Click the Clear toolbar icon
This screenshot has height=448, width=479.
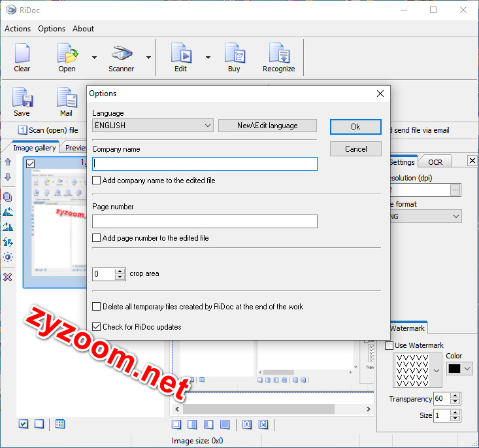pyautogui.click(x=22, y=57)
